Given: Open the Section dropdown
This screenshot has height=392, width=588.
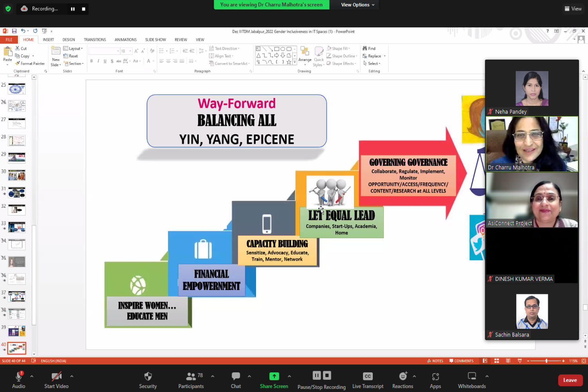Looking at the screenshot, I should tap(74, 64).
